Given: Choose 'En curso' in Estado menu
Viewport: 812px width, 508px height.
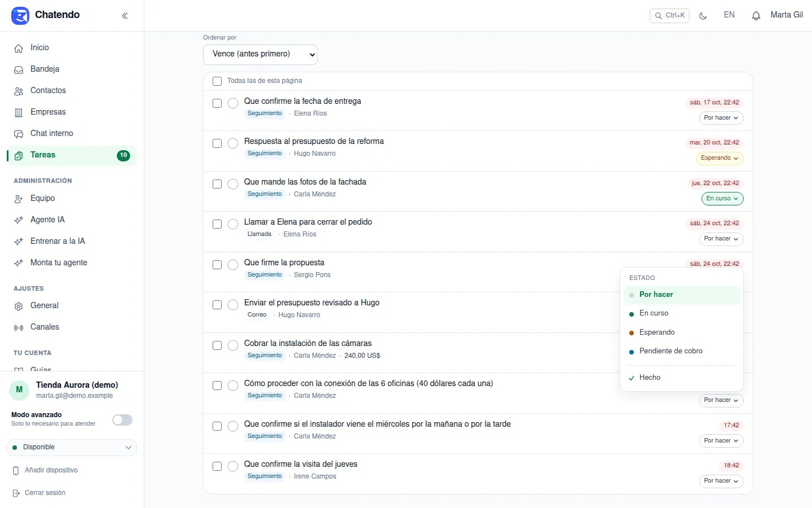Looking at the screenshot, I should (x=682, y=313).
